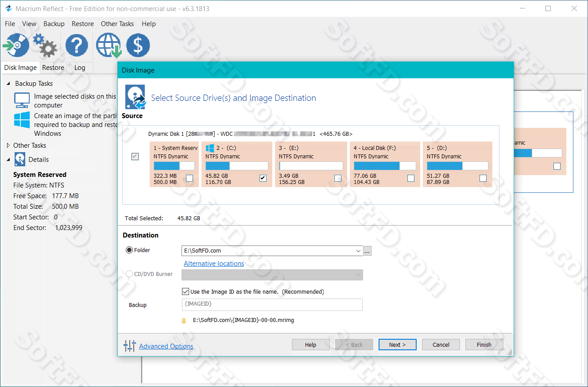Open the destination folder path dropdown
The image size is (588, 387).
(x=359, y=251)
